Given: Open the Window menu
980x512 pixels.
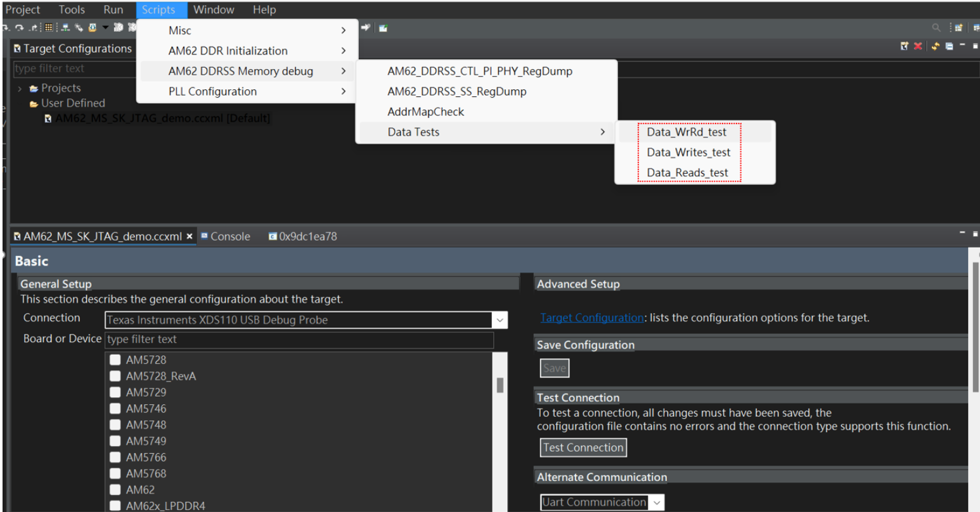Looking at the screenshot, I should tap(214, 10).
